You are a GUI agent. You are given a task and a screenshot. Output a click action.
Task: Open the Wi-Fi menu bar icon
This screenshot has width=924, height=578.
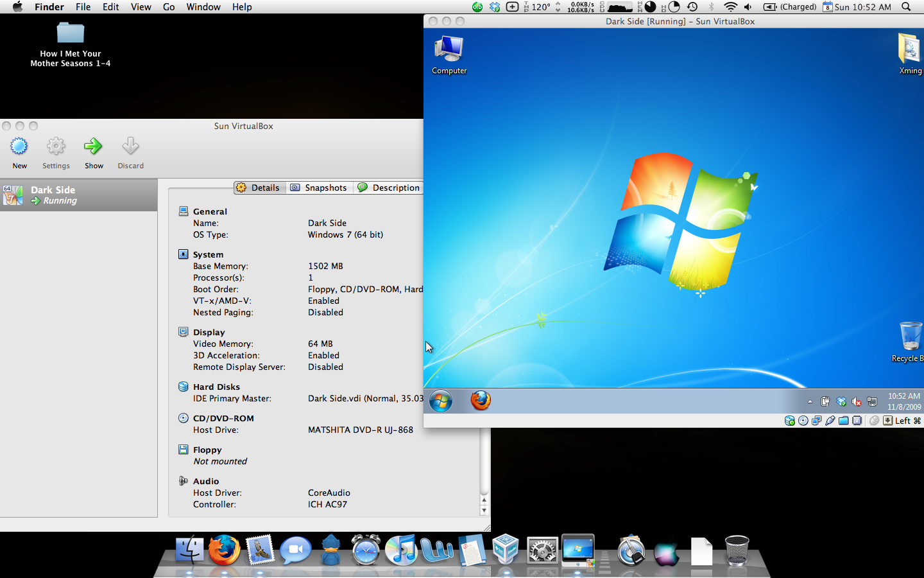pos(730,7)
